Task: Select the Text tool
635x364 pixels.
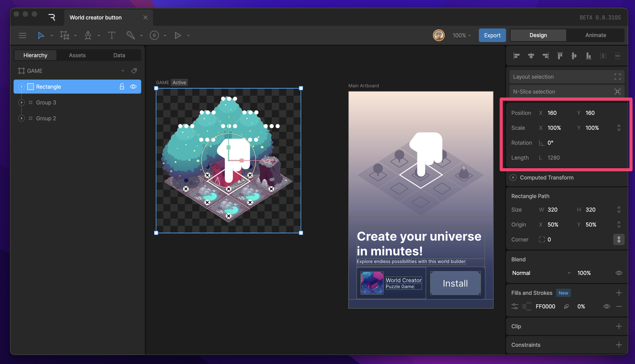Action: 112,35
